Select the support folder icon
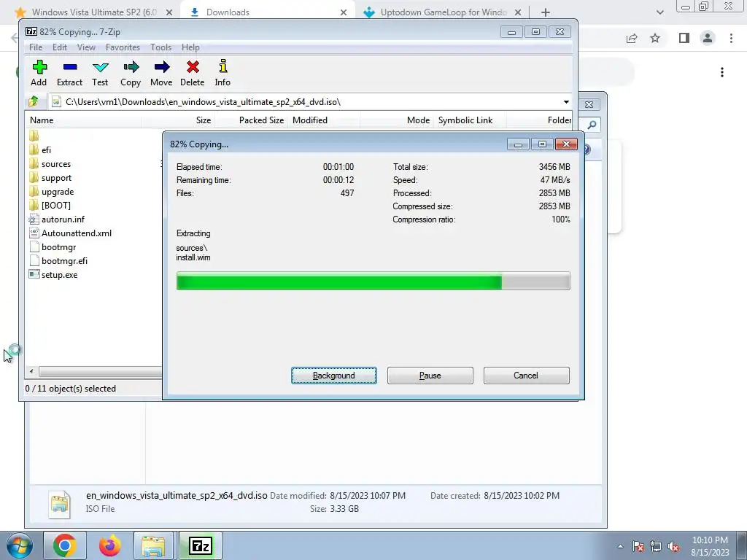This screenshot has height=560, width=747. click(34, 178)
